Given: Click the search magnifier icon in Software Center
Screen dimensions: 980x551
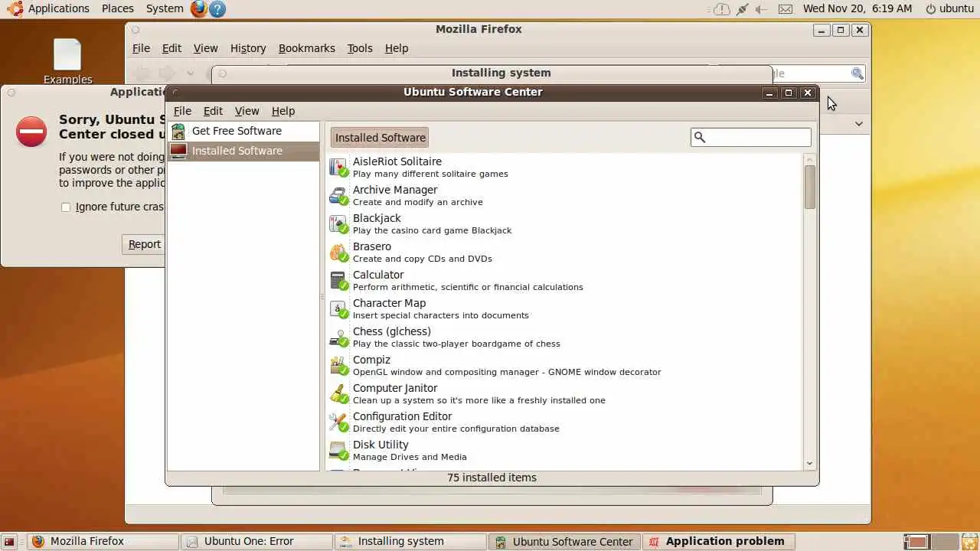Looking at the screenshot, I should tap(699, 137).
